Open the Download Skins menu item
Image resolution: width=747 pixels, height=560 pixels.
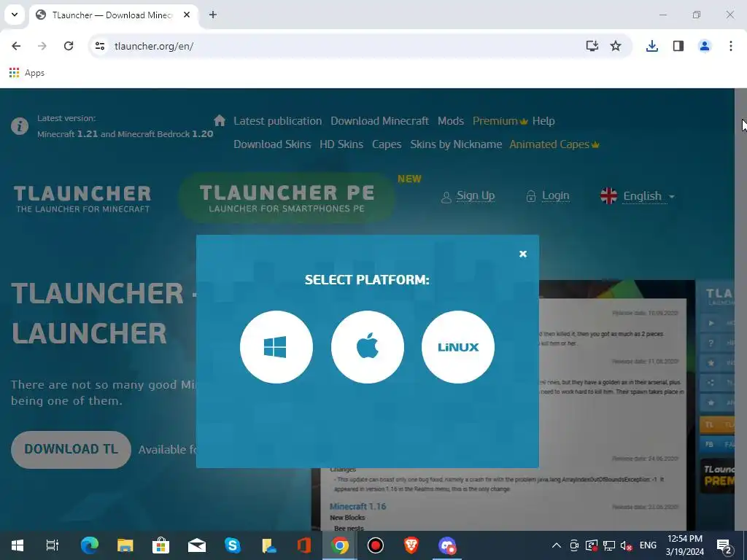pos(272,144)
